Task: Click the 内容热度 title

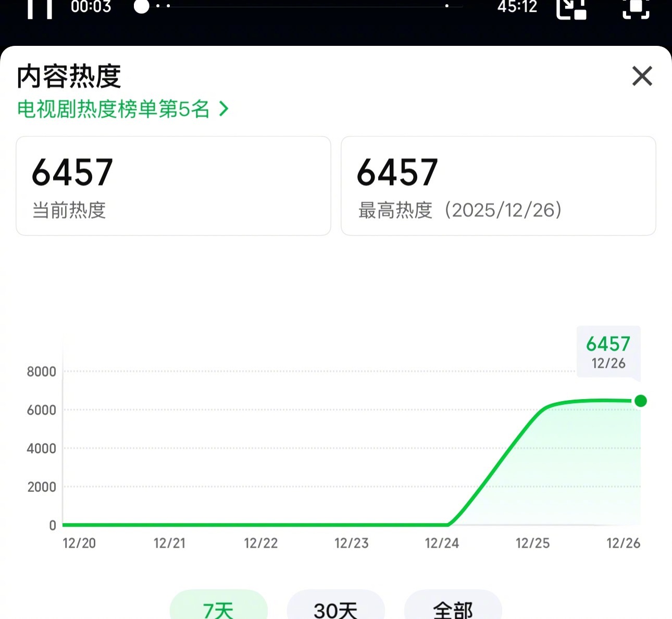Action: click(68, 76)
